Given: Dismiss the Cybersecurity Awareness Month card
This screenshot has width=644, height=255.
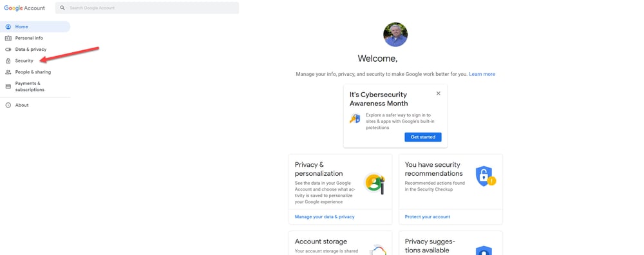Looking at the screenshot, I should pyautogui.click(x=438, y=93).
